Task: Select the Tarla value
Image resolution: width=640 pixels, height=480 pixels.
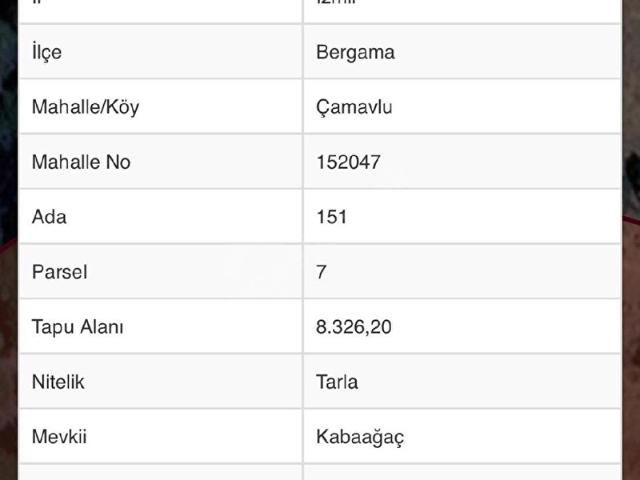Action: (x=337, y=381)
